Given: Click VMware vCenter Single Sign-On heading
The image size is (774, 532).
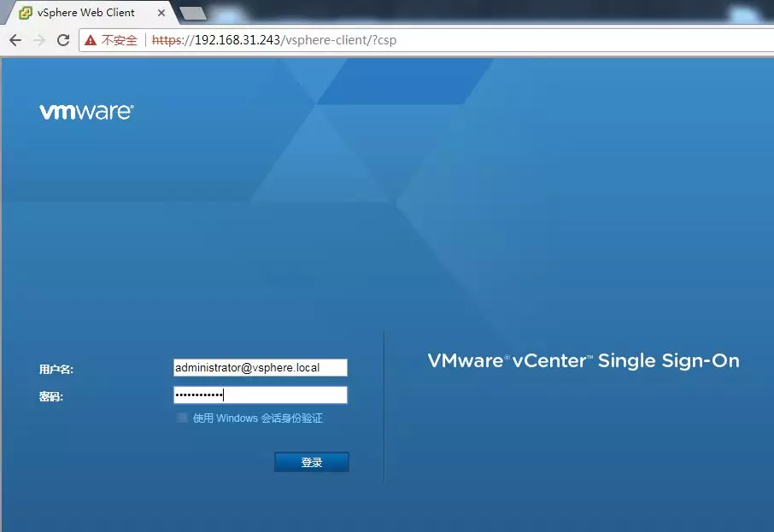Looking at the screenshot, I should click(583, 361).
